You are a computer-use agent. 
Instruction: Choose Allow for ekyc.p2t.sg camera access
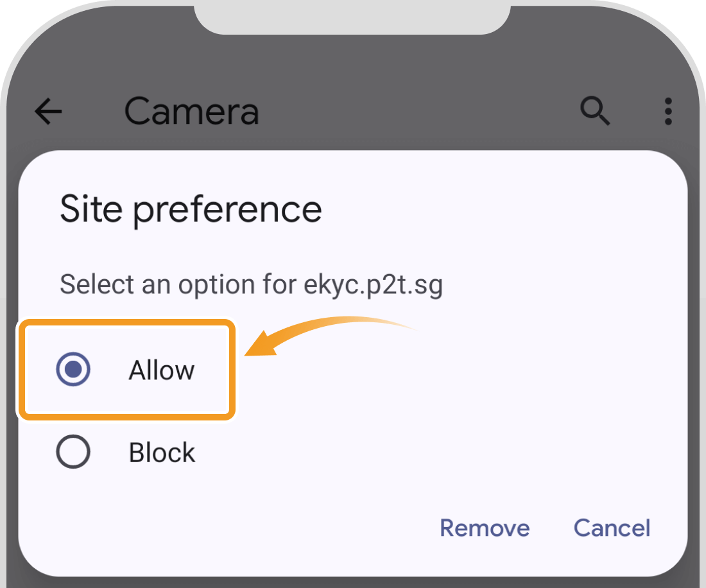click(73, 369)
